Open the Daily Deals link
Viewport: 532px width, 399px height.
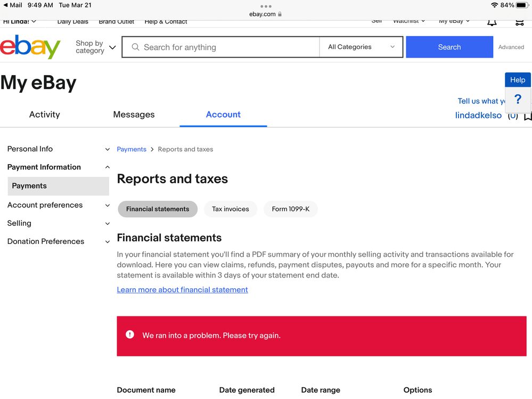[x=72, y=22]
